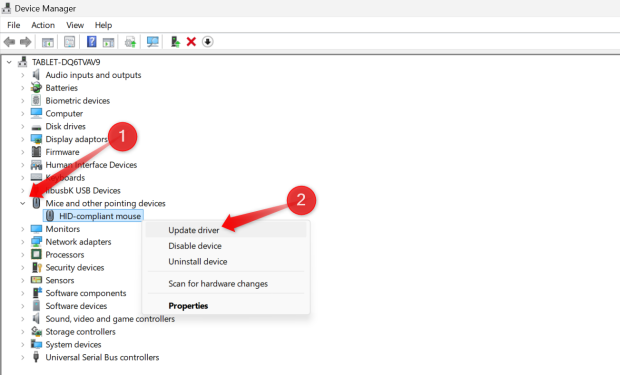Expand the Sound, video and game controllers chevron
This screenshot has height=375, width=620.
coord(23,319)
